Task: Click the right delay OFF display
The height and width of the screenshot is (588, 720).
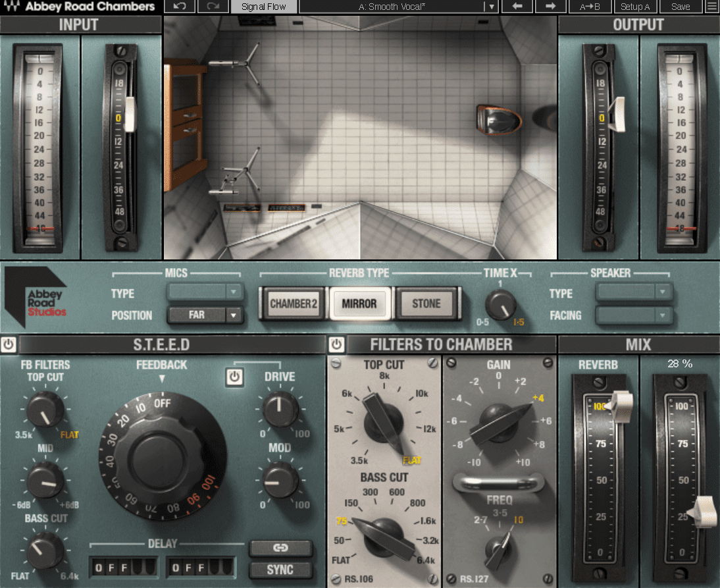Action: click(x=201, y=568)
